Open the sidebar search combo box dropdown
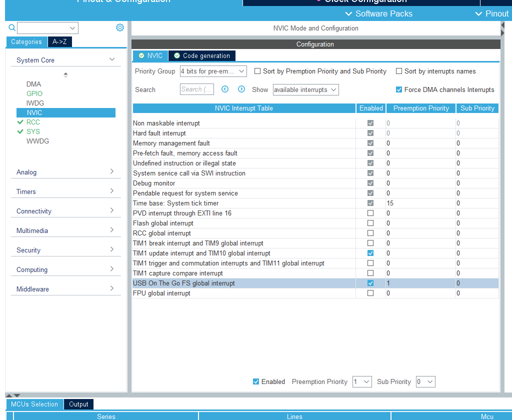The width and height of the screenshot is (512, 420). (72, 28)
